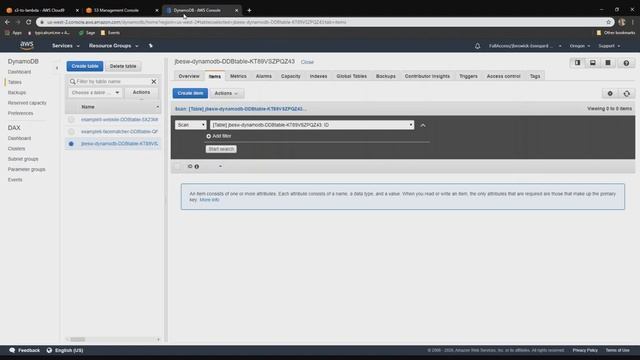Click the Create table button
The image size is (640, 360).
pos(85,66)
